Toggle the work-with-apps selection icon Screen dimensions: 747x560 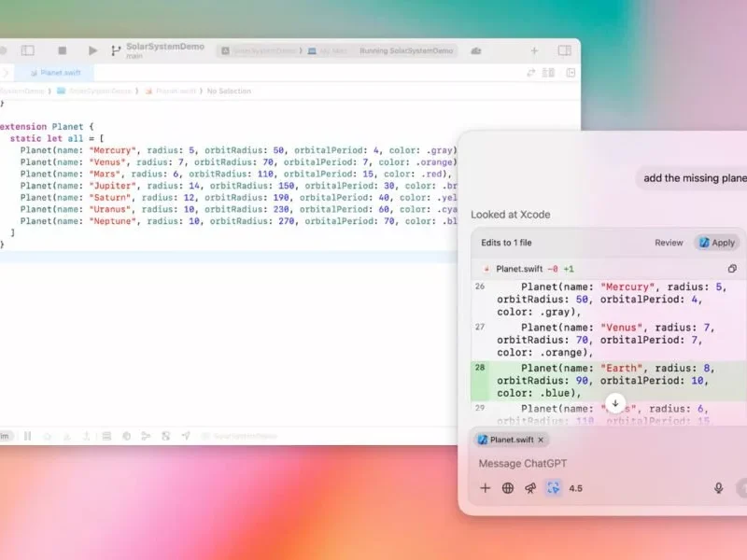554,488
